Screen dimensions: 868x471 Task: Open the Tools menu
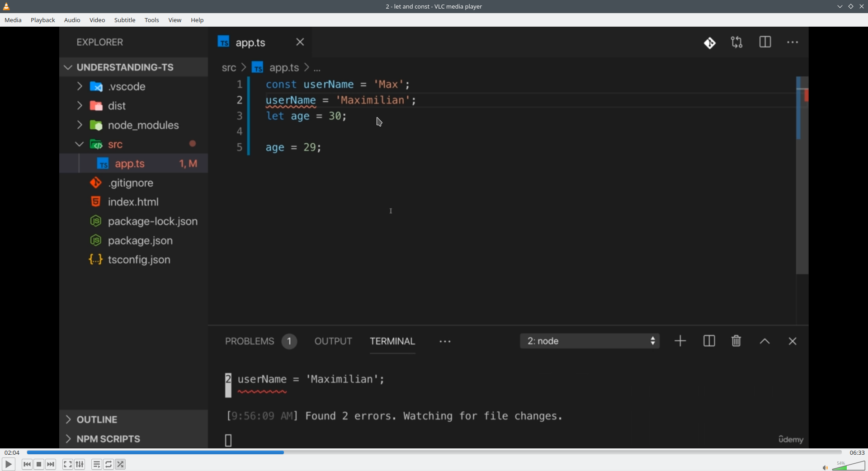152,20
